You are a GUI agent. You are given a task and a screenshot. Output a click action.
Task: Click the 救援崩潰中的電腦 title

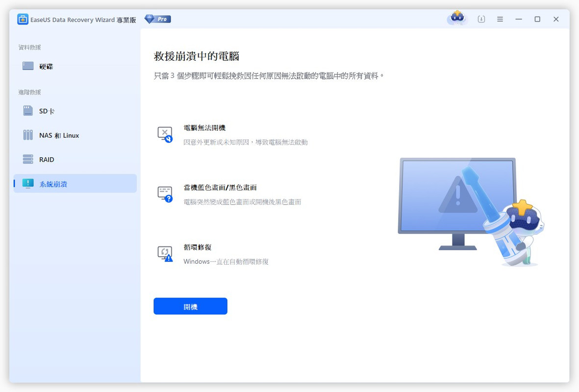(197, 56)
